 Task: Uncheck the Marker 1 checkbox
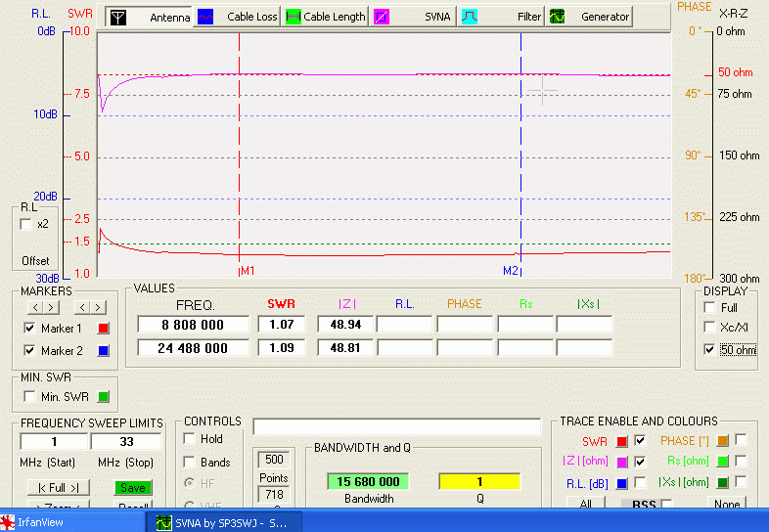[29, 329]
